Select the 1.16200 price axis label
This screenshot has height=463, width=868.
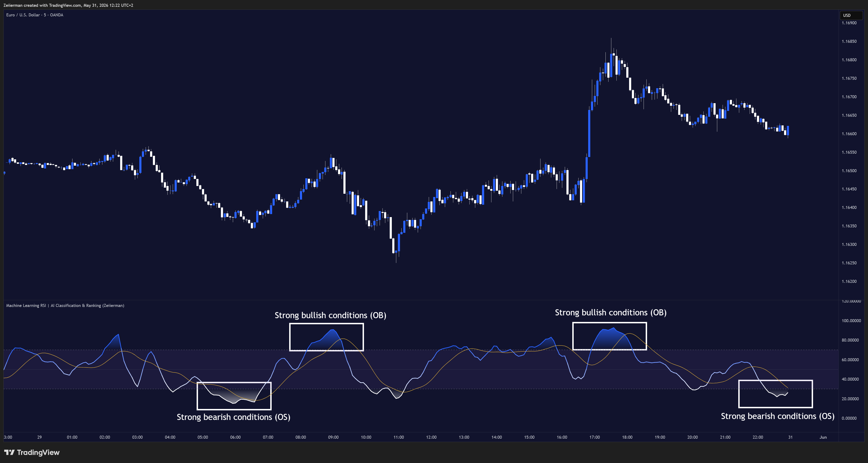(x=849, y=282)
